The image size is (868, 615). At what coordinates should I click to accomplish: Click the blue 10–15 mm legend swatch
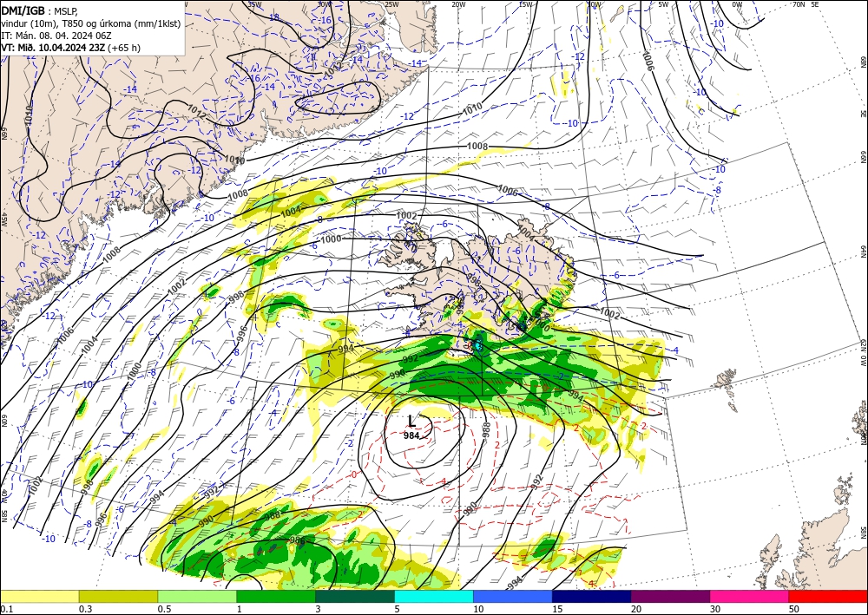(513, 596)
